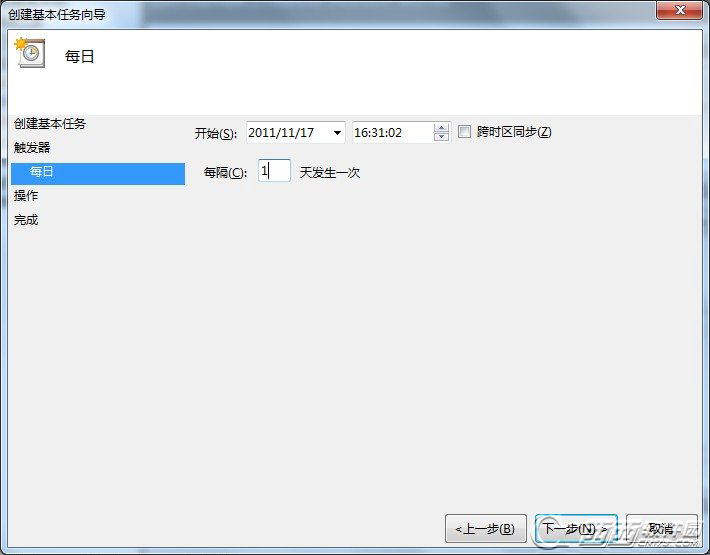Click the 取消 cancel button
710x555 pixels.
point(662,528)
